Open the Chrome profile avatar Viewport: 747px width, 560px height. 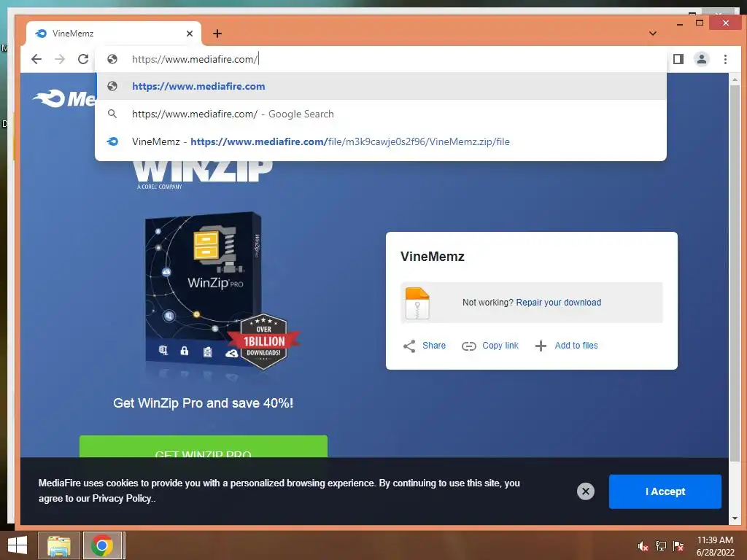pyautogui.click(x=702, y=59)
